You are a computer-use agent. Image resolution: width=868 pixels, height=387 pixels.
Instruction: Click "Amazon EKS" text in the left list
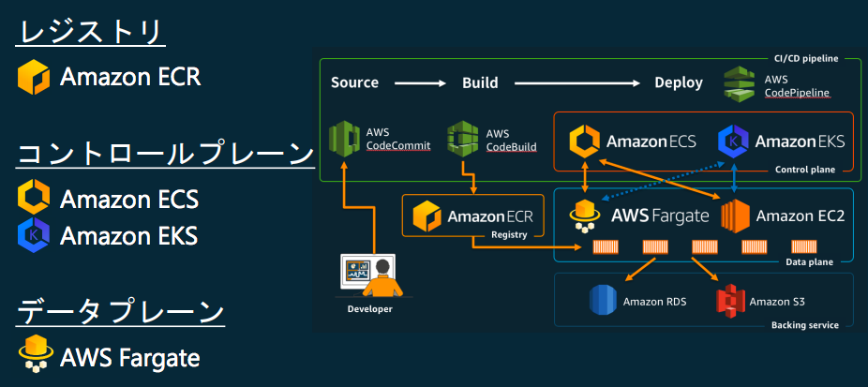(x=128, y=236)
